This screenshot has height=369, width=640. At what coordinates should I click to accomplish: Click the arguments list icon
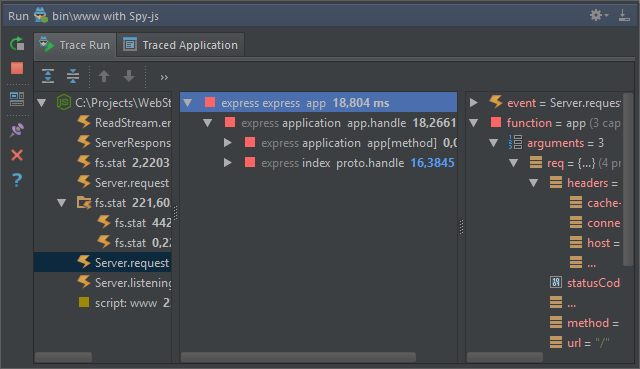click(x=516, y=142)
